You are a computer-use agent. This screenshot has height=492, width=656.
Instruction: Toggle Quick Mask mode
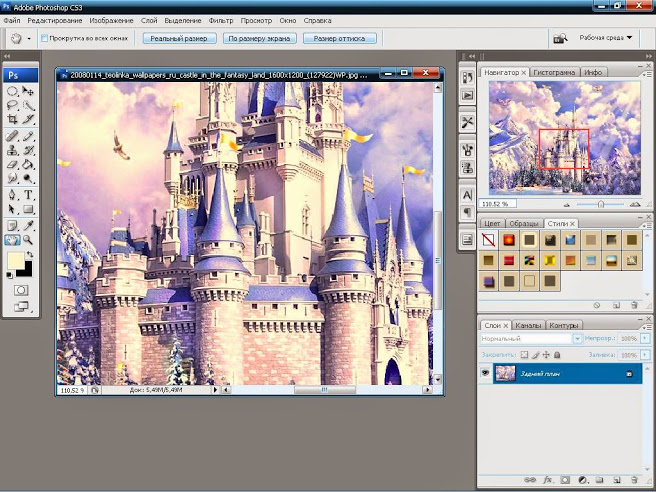(x=20, y=290)
